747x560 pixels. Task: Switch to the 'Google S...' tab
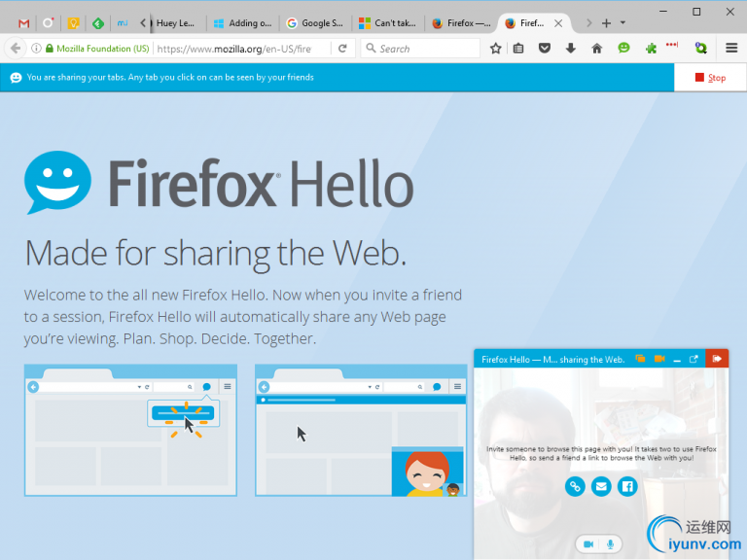pos(315,23)
